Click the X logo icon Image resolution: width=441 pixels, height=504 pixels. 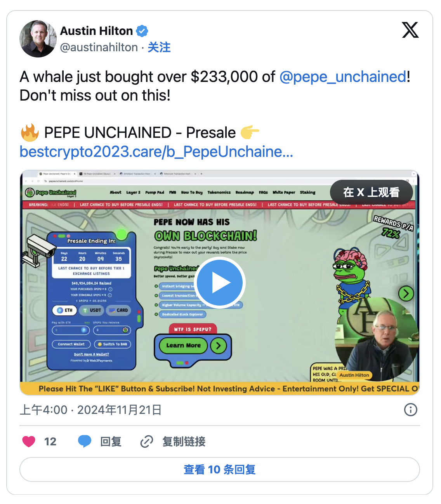(x=410, y=30)
